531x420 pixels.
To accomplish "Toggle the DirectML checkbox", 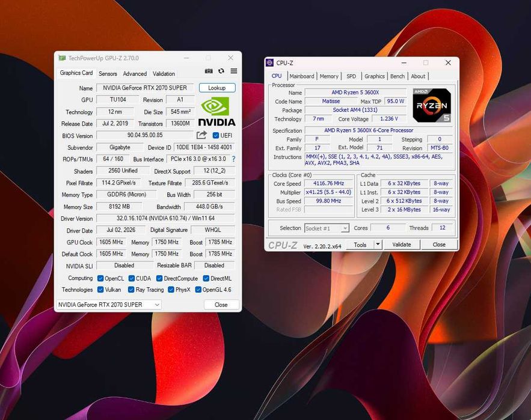I will pos(206,278).
